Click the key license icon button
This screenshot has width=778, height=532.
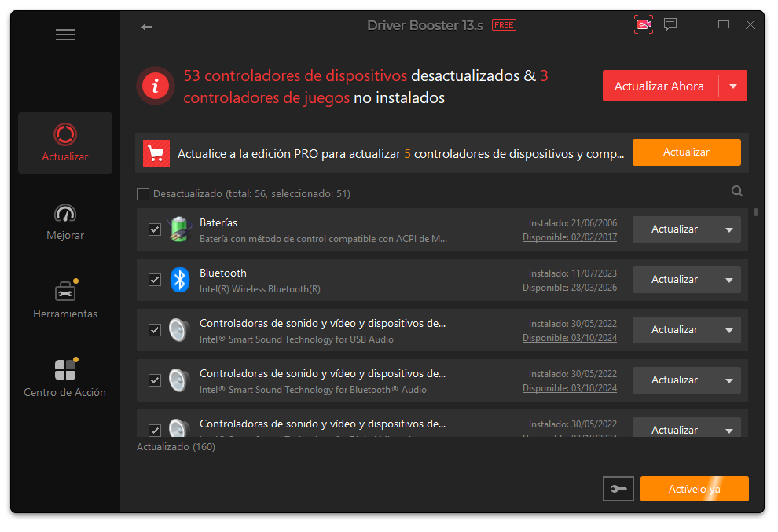point(618,489)
